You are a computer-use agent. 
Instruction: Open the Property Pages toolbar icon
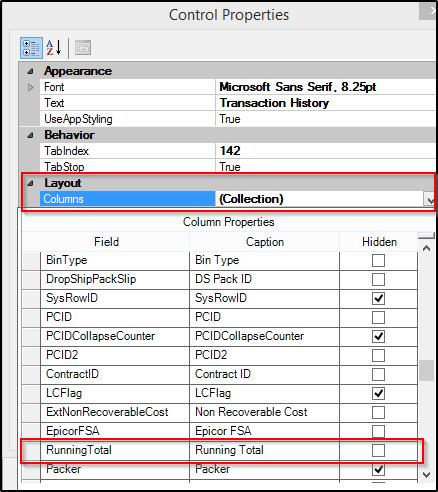click(83, 48)
